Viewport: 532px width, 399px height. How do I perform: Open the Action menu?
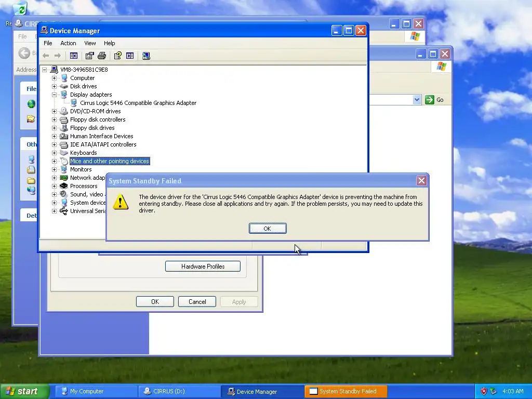pyautogui.click(x=68, y=43)
